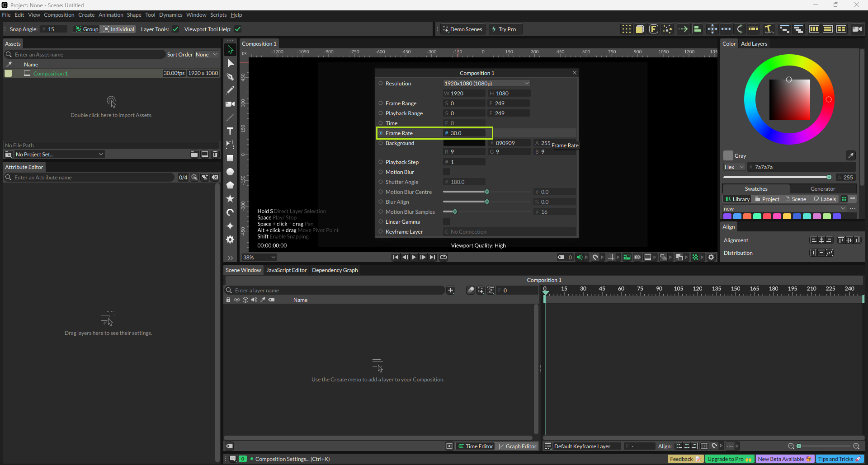Switch to the JavaScript Editor tab
Viewport: 868px width, 465px height.
[x=286, y=270]
